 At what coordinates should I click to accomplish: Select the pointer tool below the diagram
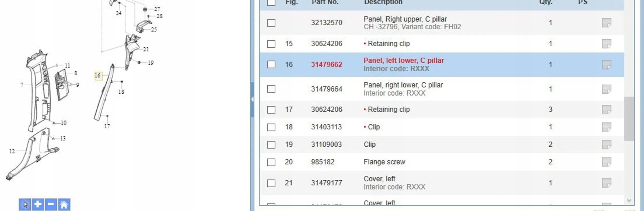coord(25,205)
